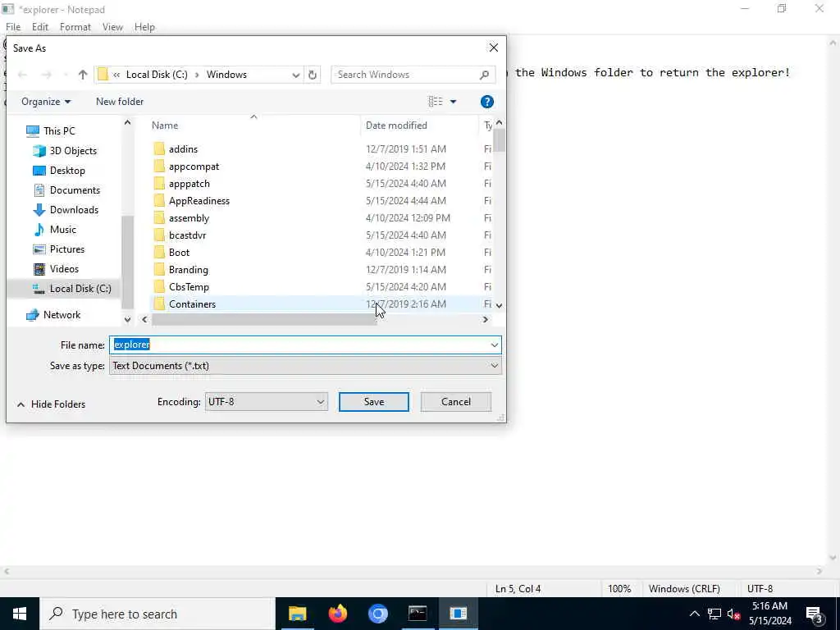Viewport: 840px width, 630px height.
Task: Click the 100% zoom status entry
Action: pos(619,589)
